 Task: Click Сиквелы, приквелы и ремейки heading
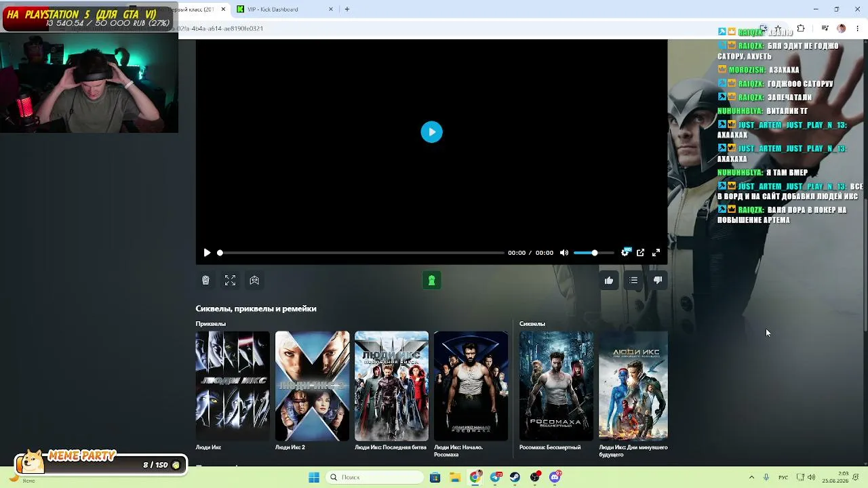[x=256, y=308]
